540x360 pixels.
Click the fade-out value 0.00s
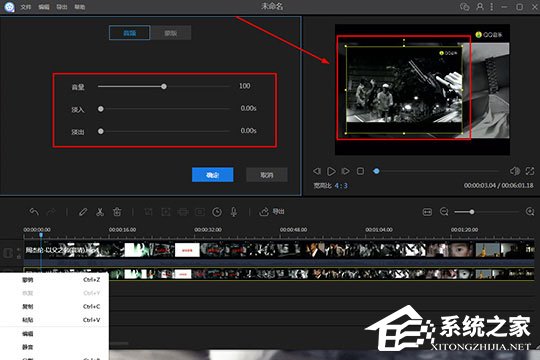(x=248, y=131)
